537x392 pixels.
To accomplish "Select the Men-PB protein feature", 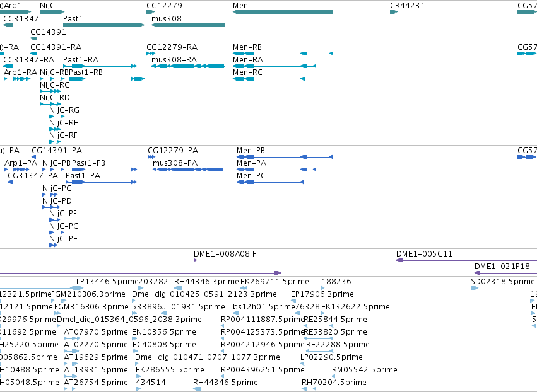I will (x=285, y=157).
